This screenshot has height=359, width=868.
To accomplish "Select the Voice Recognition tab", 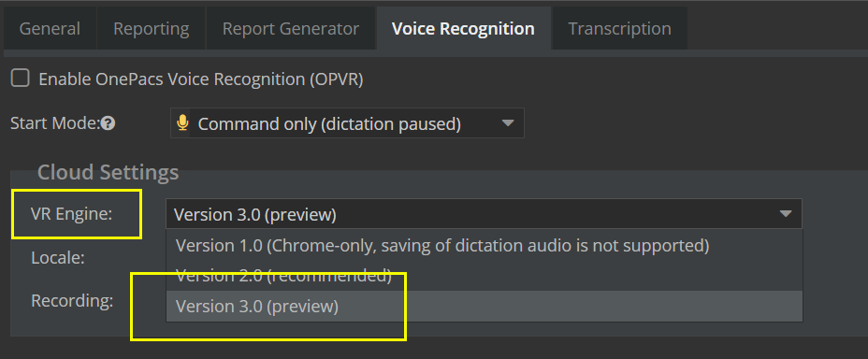I will (x=463, y=29).
